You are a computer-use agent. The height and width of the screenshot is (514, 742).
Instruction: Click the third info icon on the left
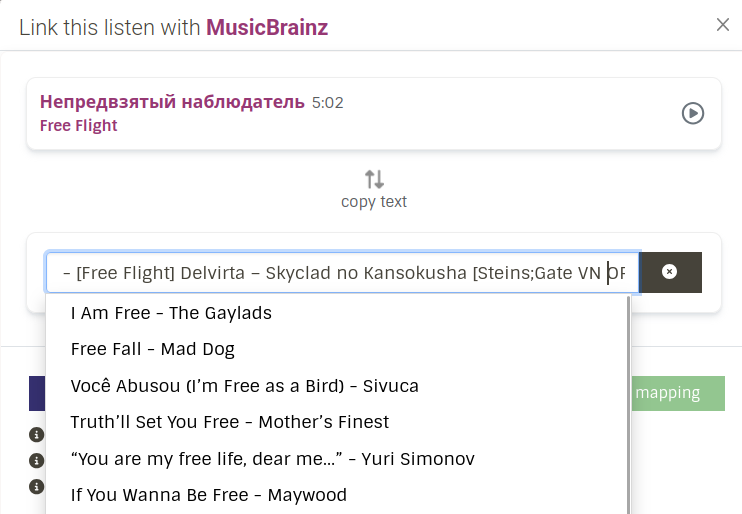click(x=37, y=487)
